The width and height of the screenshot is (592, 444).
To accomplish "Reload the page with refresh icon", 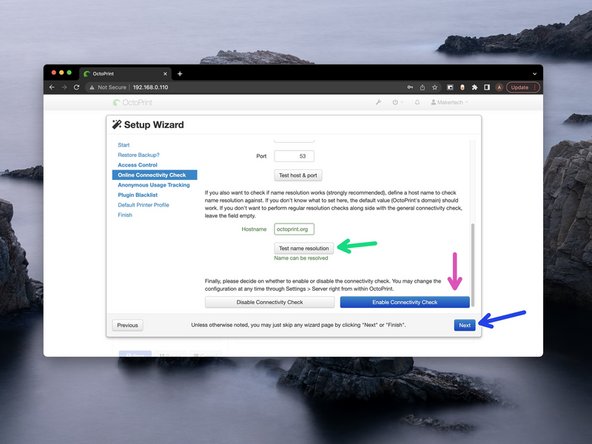I will coord(77,87).
